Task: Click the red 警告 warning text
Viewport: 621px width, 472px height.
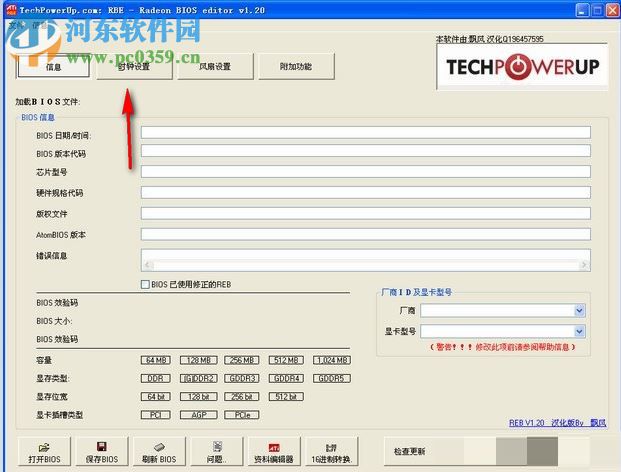Action: point(502,347)
